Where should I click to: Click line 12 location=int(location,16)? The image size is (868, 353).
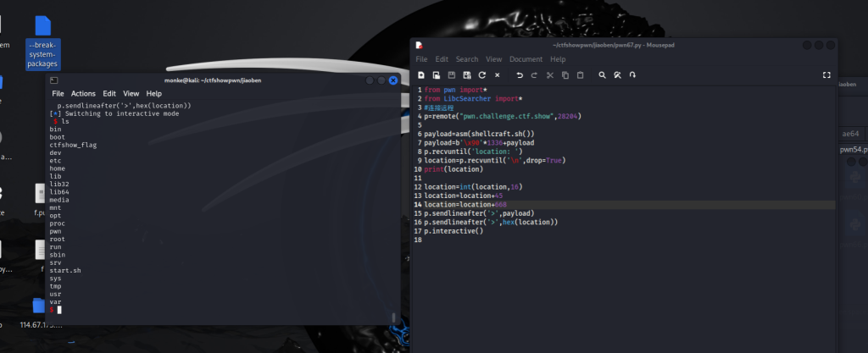coord(473,187)
